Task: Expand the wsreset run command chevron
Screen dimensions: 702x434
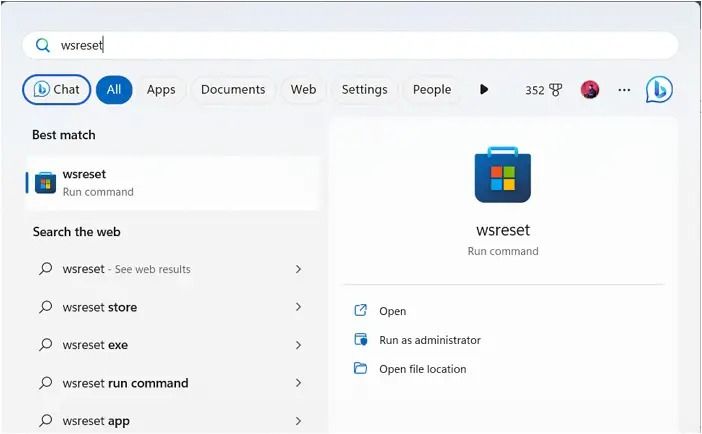Action: coord(298,383)
